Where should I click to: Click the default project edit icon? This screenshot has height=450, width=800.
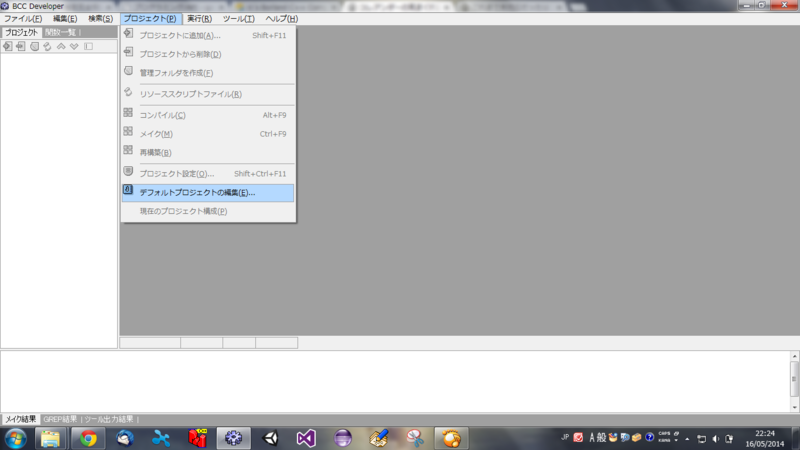click(128, 190)
